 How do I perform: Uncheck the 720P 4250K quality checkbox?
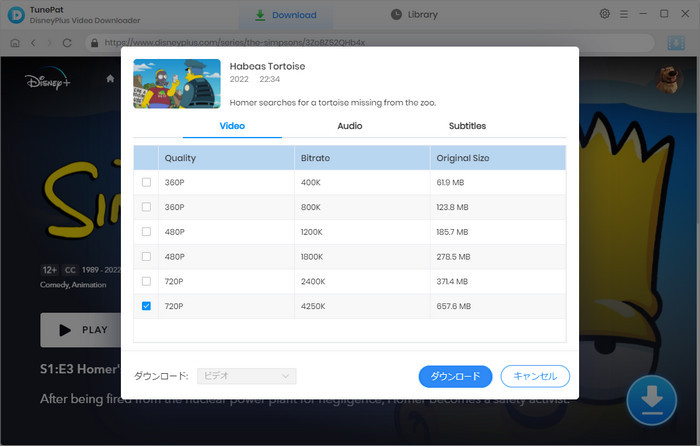tap(146, 306)
